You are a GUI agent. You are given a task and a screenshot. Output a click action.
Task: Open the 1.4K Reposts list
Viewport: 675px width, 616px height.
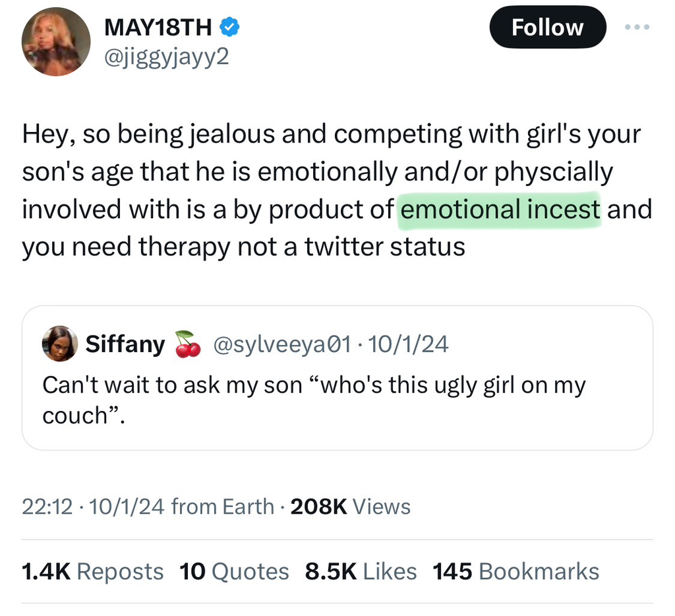pyautogui.click(x=92, y=572)
